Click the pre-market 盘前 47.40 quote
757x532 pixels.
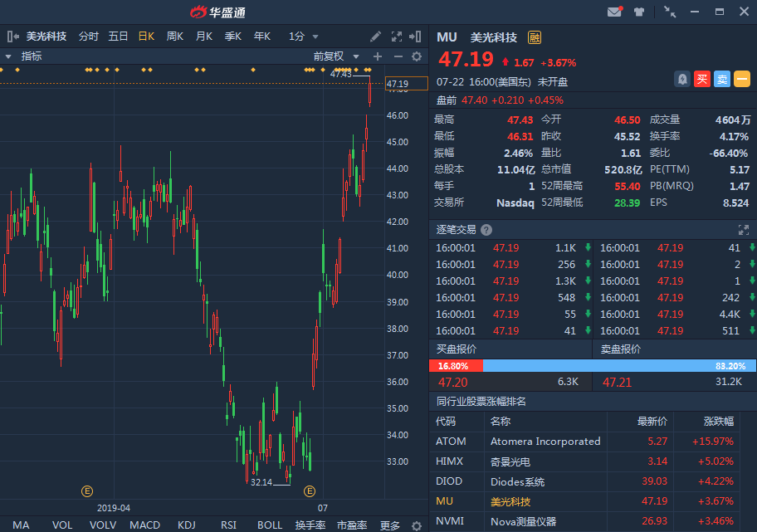500,100
